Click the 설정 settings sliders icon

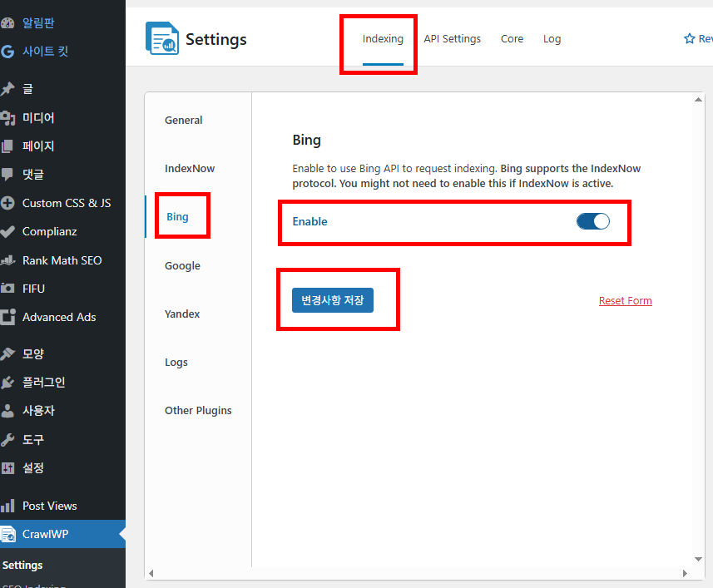click(x=7, y=467)
